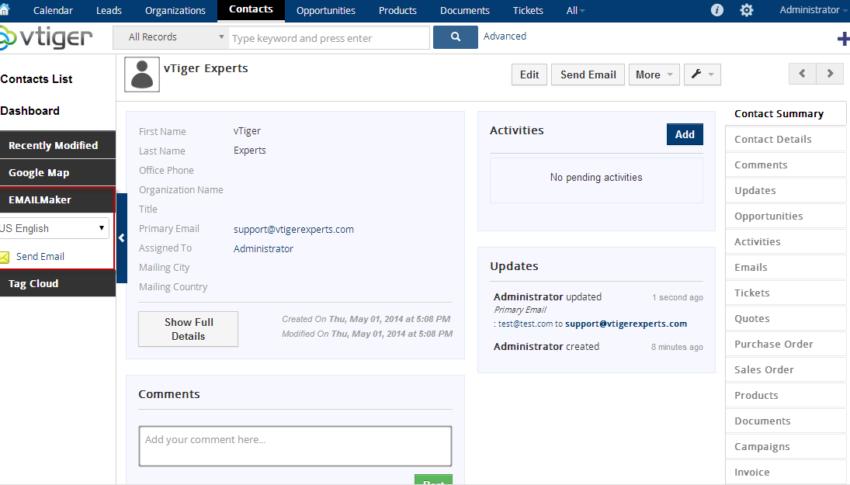This screenshot has width=850, height=485.
Task: Select the Contacts menu tab
Action: [x=251, y=10]
